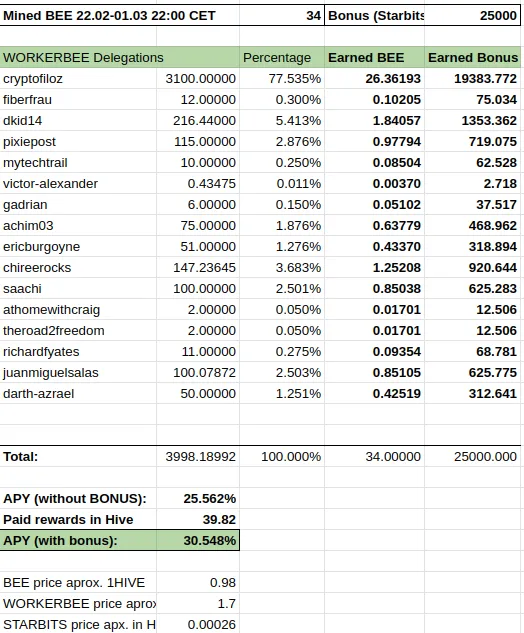Screen dimensions: 524x633
Task: Click the 'Paid rewards in Hive' label
Action: 78,519
